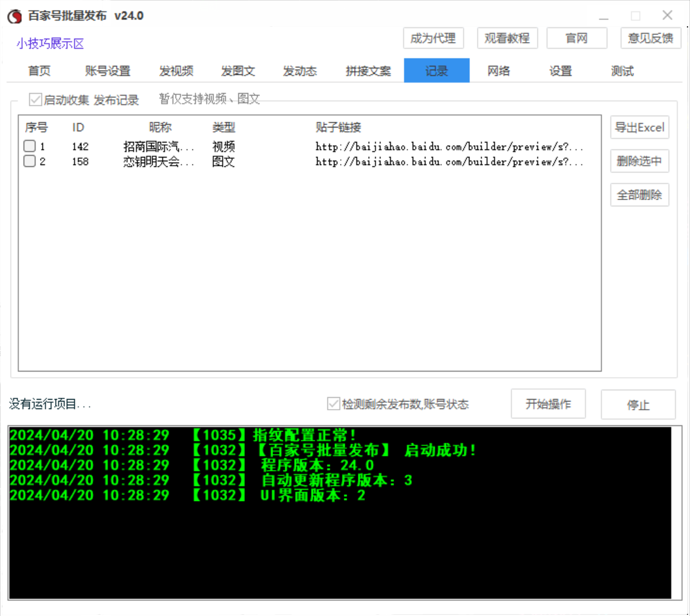Open 观看教程 tutorial button
Viewport: 690px width, 616px height.
point(507,38)
